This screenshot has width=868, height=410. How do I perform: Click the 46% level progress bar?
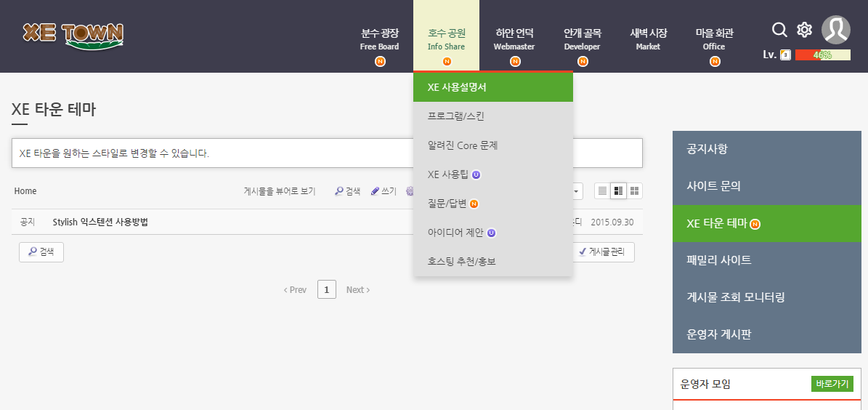823,55
